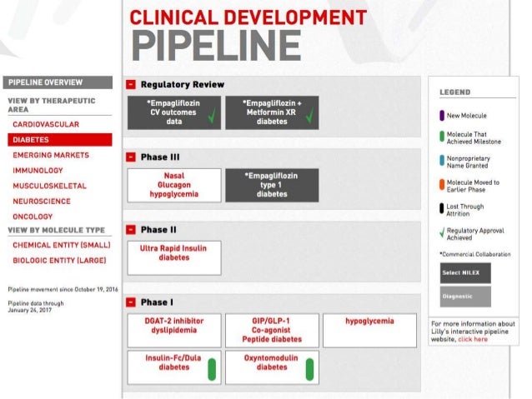The height and width of the screenshot is (399, 532).
Task: Click green milestone pill on Insulin-Fc/Dula
Action: [212, 368]
